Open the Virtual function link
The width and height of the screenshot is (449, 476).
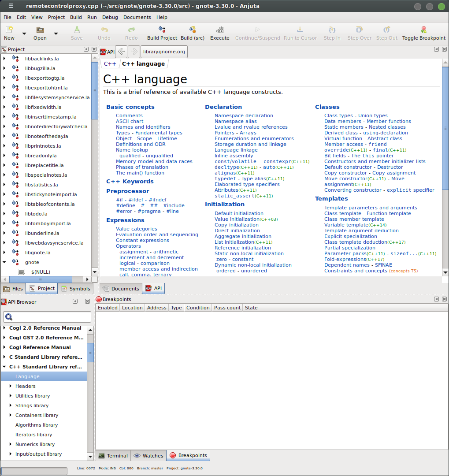click(x=343, y=138)
